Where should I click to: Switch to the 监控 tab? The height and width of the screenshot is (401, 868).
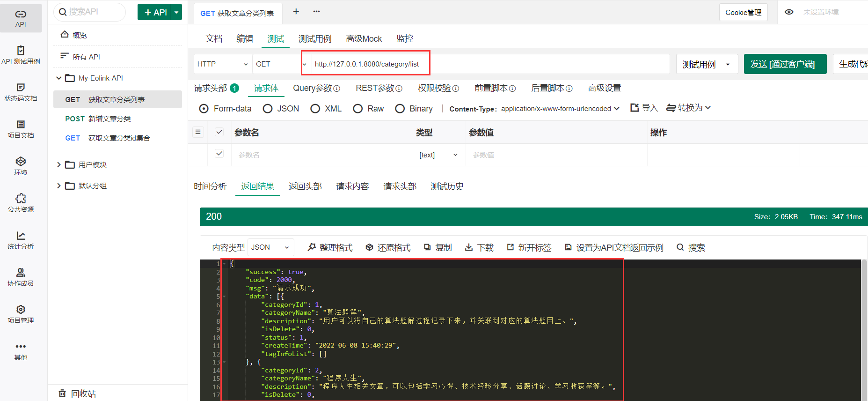click(405, 39)
